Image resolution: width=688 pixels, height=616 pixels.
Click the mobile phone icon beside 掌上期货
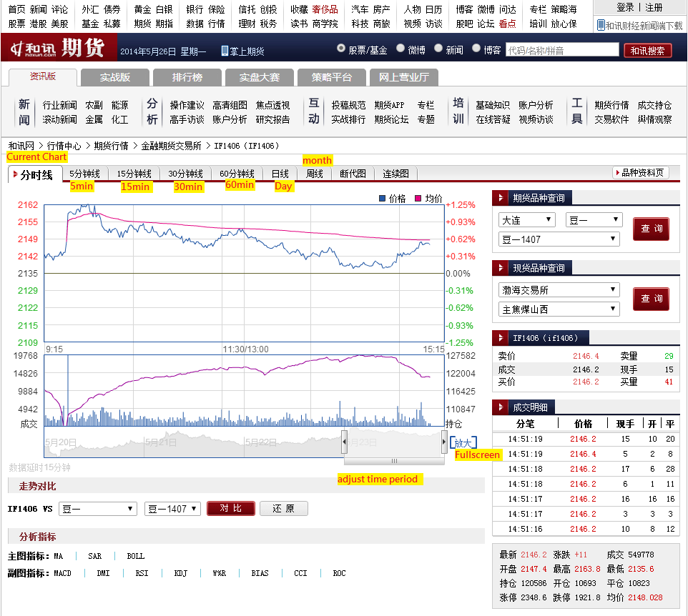pyautogui.click(x=225, y=51)
